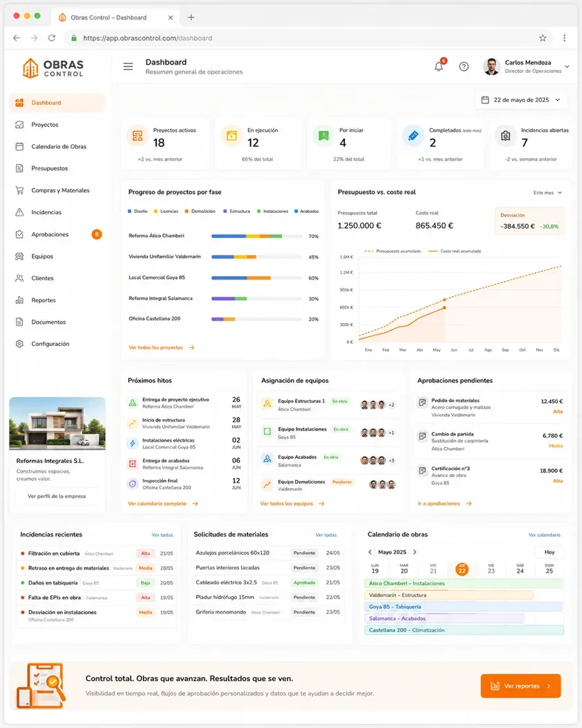
Task: Reload the page in the browser
Action: click(x=51, y=38)
